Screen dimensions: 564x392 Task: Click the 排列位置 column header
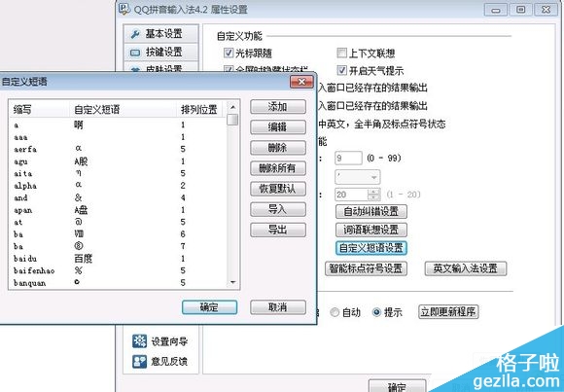tap(200, 109)
